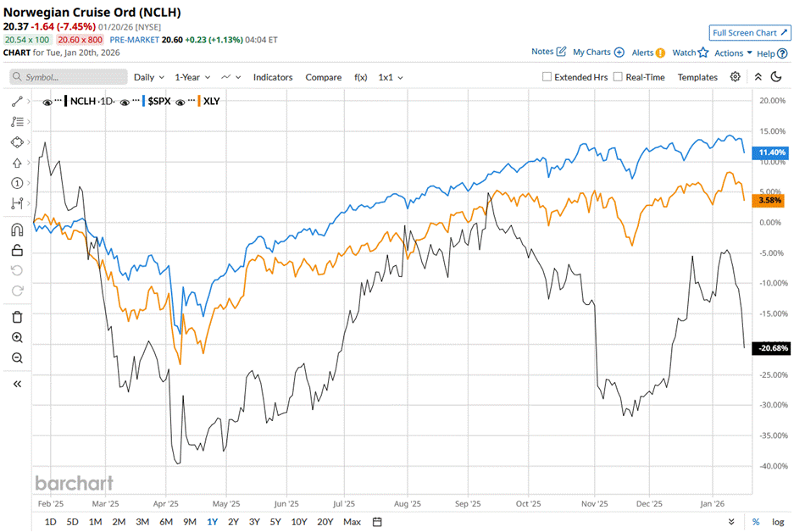Switch to dark mode with the moon icon
This screenshot has height=532, width=794.
pyautogui.click(x=775, y=76)
